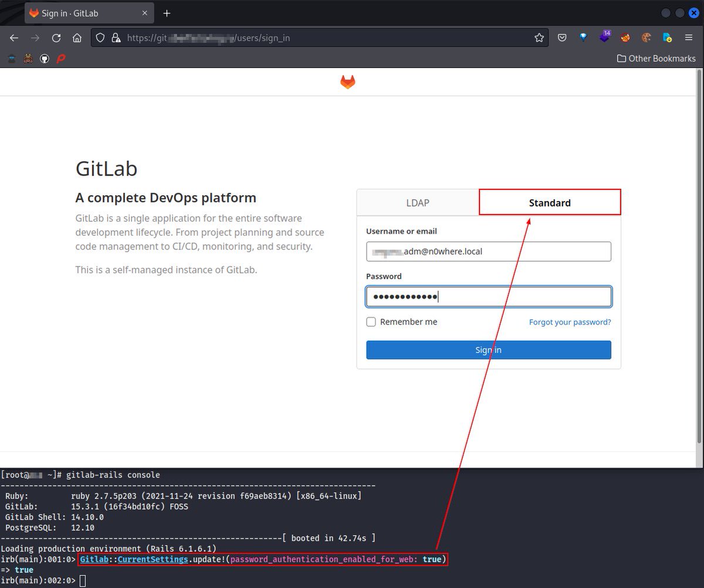The height and width of the screenshot is (588, 704).
Task: Click the shield tracking protection icon
Action: coord(100,38)
